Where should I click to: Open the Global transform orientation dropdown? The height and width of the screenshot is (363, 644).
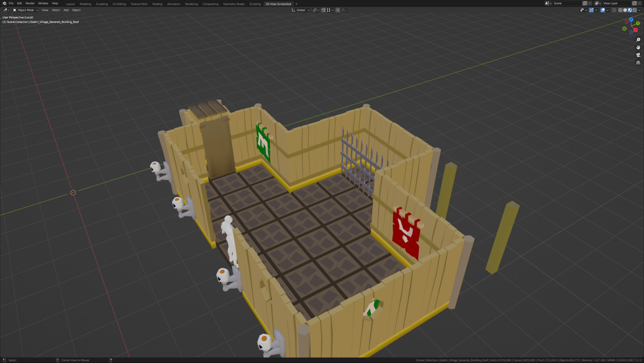click(301, 10)
